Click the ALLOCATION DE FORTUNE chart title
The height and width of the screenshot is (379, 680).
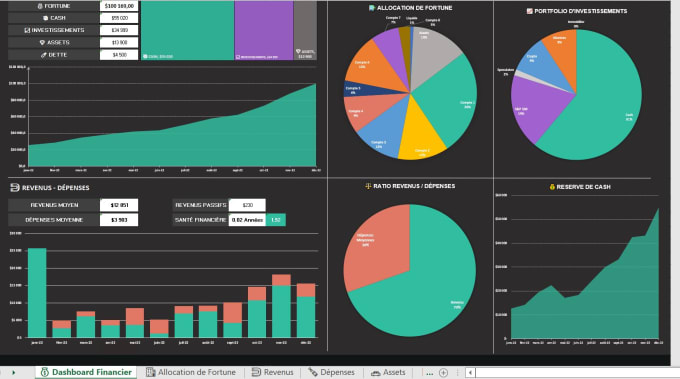[414, 8]
